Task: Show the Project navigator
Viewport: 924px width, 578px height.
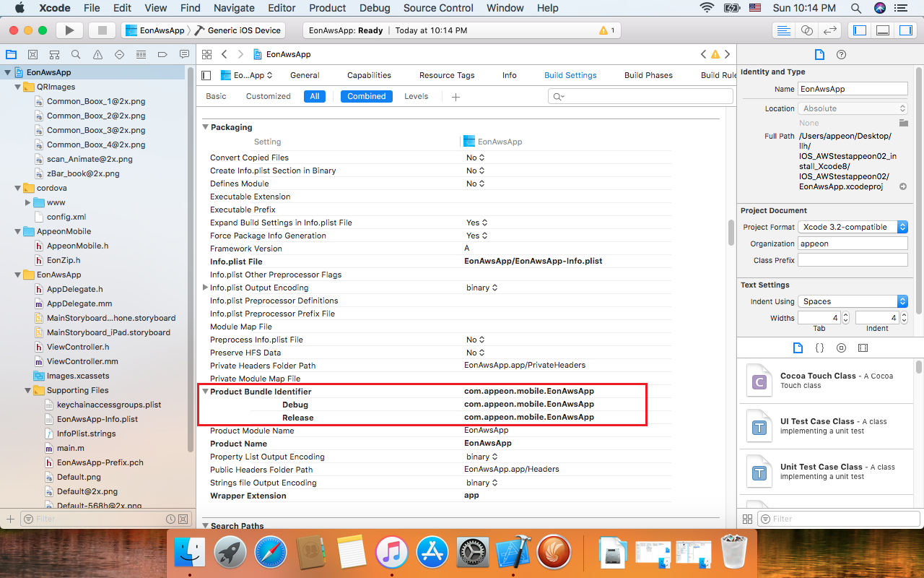Action: [x=11, y=54]
